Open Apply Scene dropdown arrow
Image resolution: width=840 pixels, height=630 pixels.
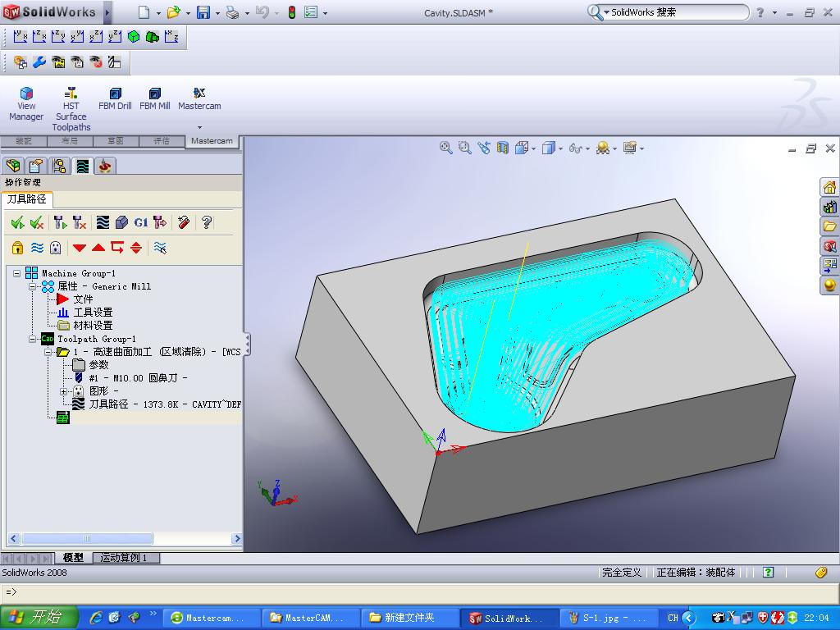coord(614,148)
